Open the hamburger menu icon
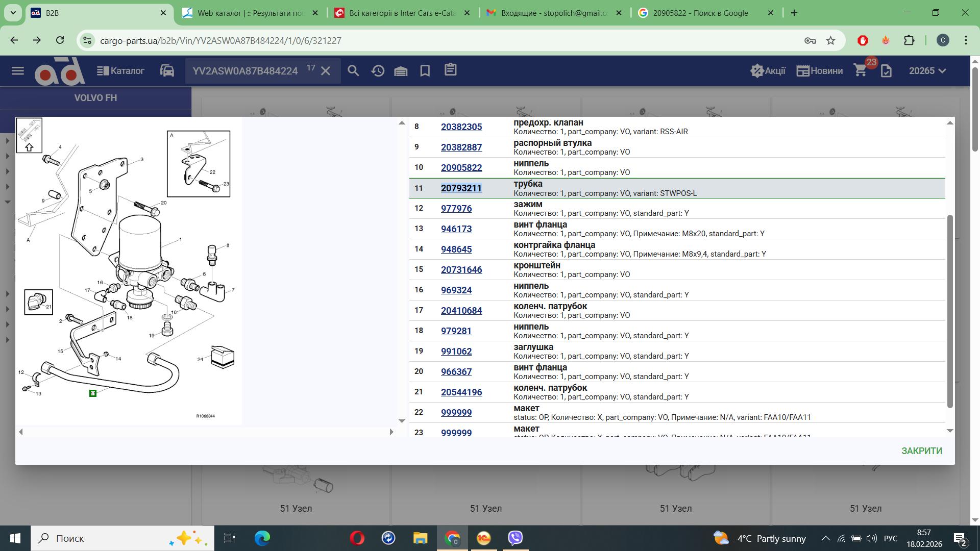 click(18, 71)
